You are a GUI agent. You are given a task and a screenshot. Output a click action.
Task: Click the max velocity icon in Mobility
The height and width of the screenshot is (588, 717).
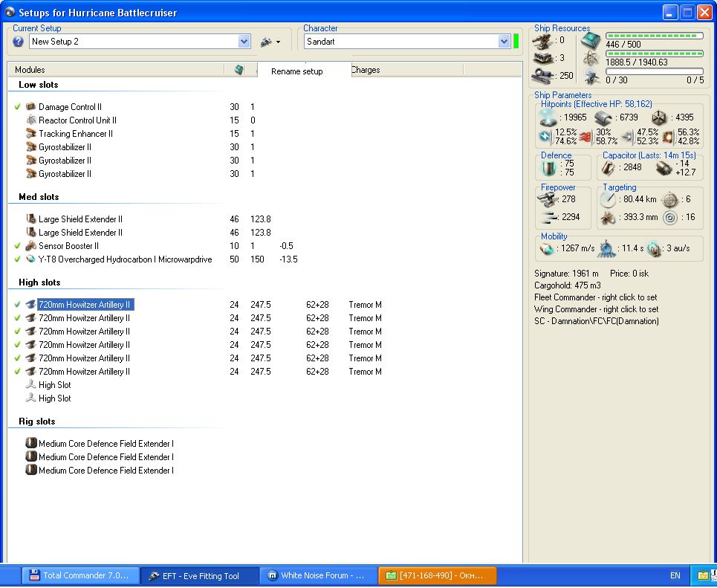tap(546, 248)
